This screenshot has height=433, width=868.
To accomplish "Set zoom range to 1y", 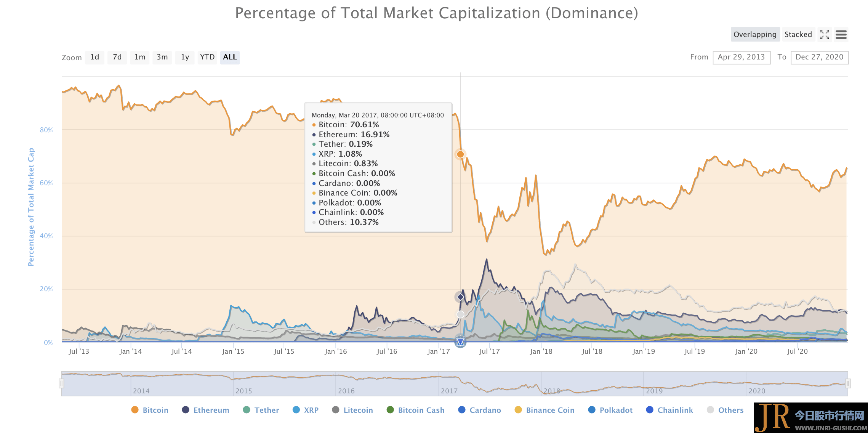I will 185,57.
